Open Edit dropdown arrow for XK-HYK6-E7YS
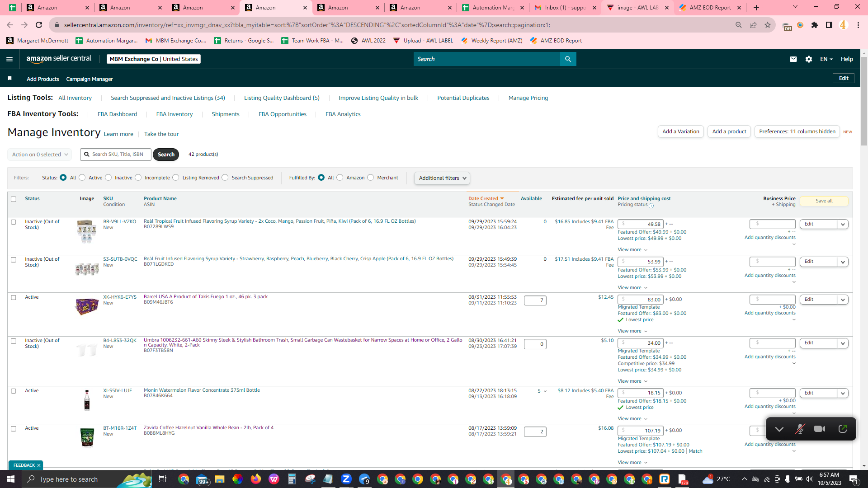 [843, 300]
